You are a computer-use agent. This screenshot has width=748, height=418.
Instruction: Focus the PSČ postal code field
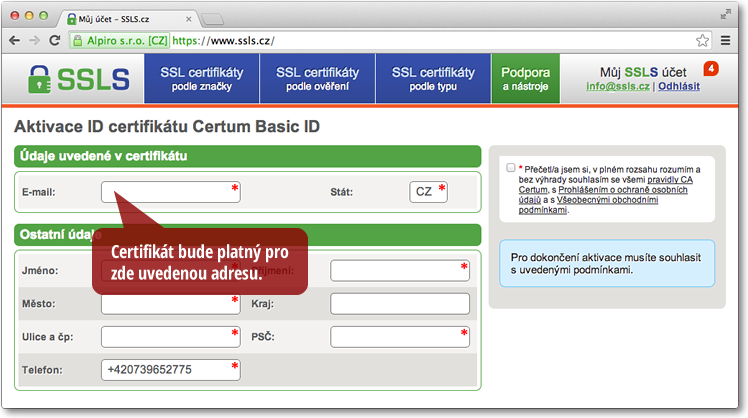(399, 337)
